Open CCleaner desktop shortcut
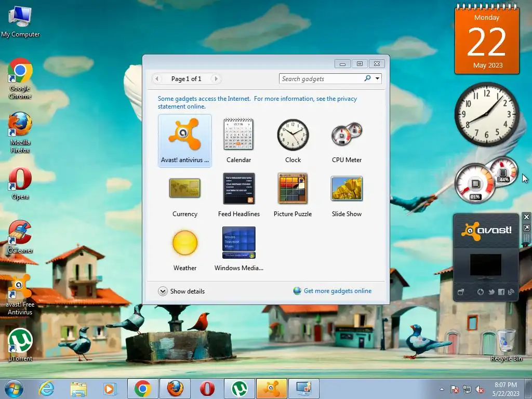Viewport: 532px width, 399px height. (20, 237)
